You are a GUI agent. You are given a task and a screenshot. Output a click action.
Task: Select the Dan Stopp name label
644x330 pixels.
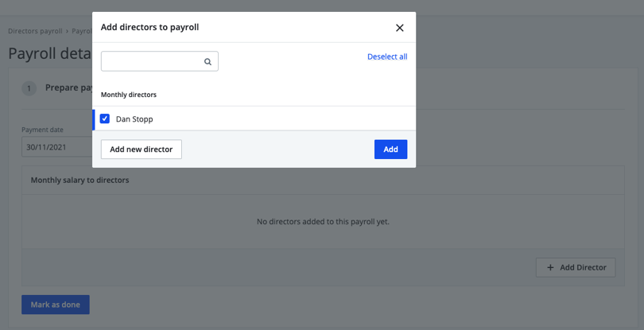pos(134,119)
